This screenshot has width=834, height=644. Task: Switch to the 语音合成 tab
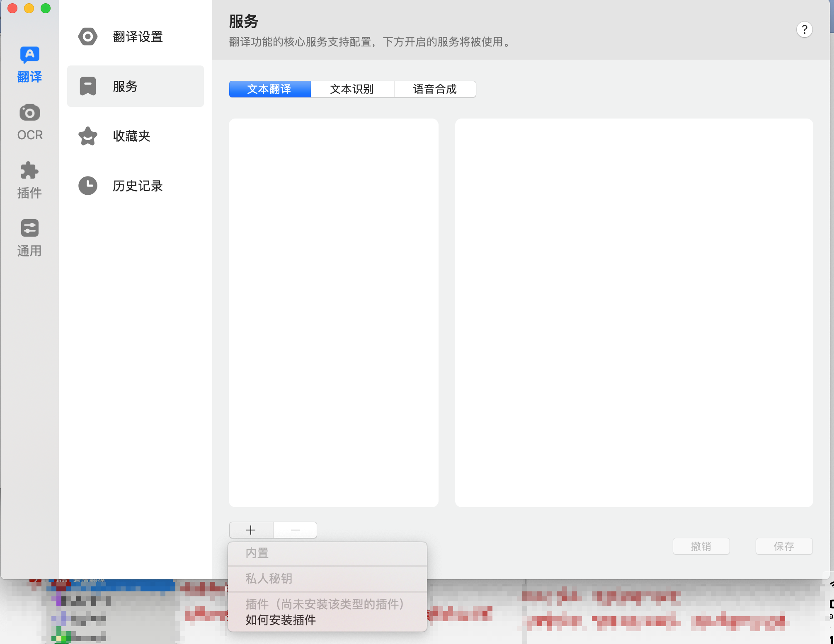click(434, 89)
